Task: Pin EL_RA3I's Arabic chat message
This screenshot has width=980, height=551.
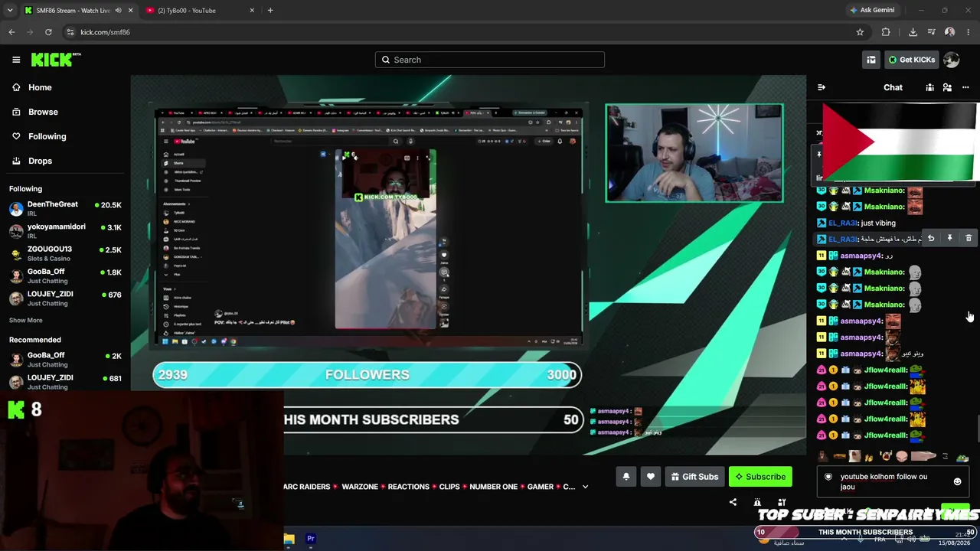Action: [949, 239]
